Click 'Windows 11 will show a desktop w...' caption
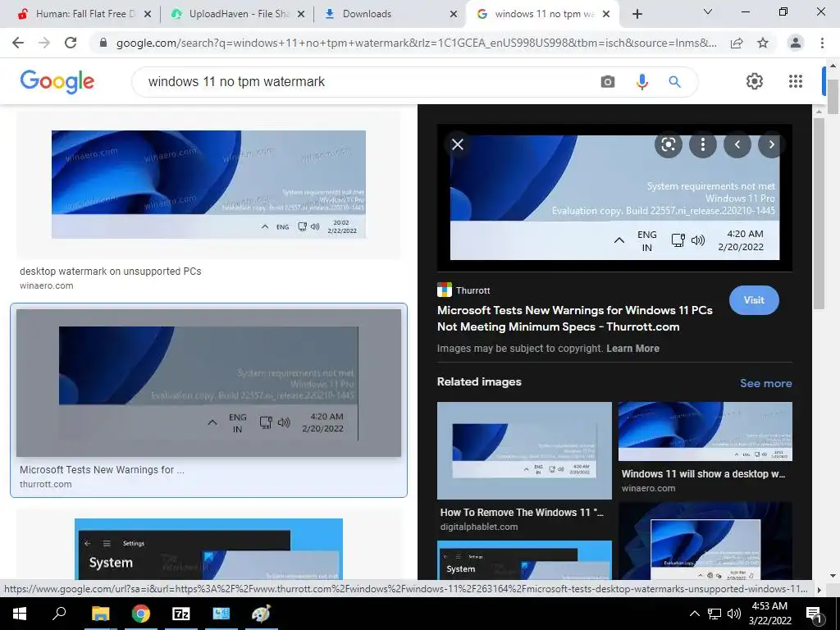Viewport: 840px width, 630px height. pyautogui.click(x=703, y=473)
